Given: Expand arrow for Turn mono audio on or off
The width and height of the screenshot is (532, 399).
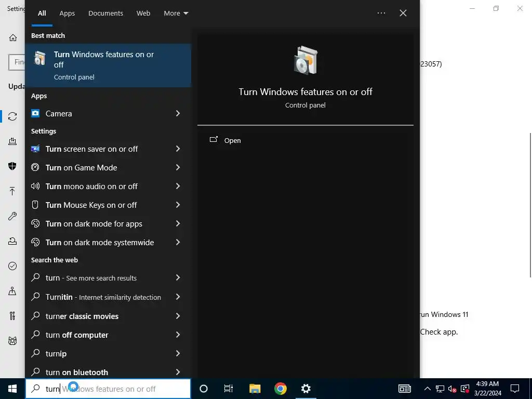Looking at the screenshot, I should pos(178,186).
